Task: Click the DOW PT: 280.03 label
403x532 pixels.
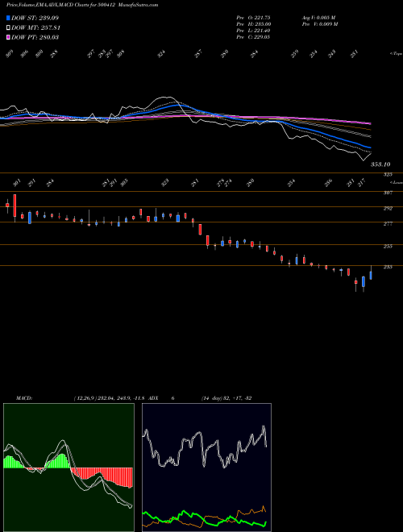Action: (35, 37)
